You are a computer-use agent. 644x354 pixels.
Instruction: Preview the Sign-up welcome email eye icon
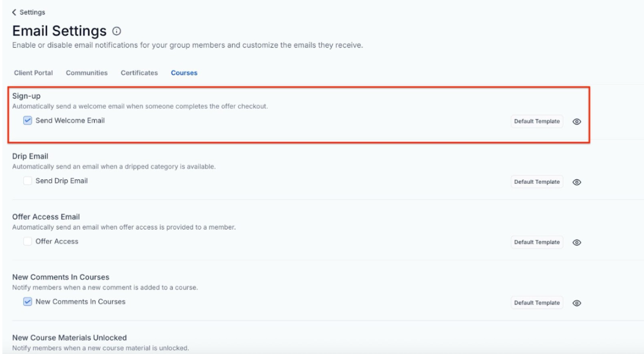pos(577,121)
